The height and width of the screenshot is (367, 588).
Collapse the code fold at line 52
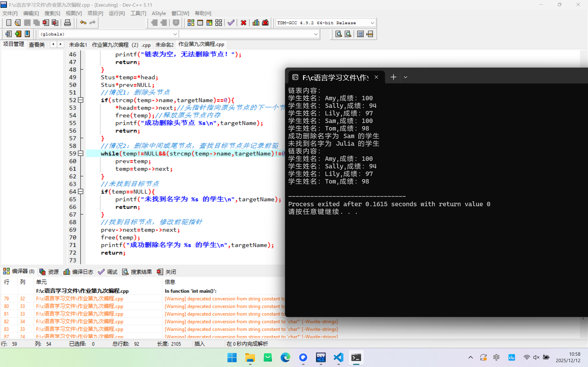[x=81, y=100]
